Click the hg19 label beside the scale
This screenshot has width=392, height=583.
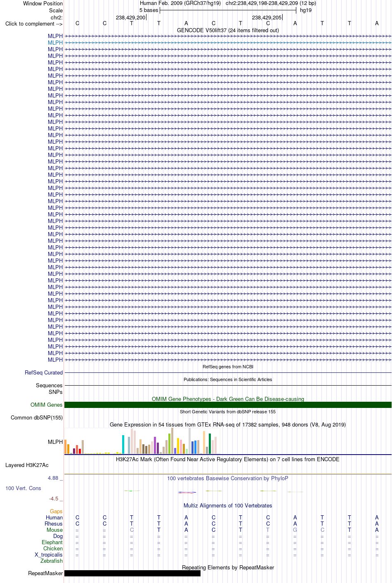point(306,10)
